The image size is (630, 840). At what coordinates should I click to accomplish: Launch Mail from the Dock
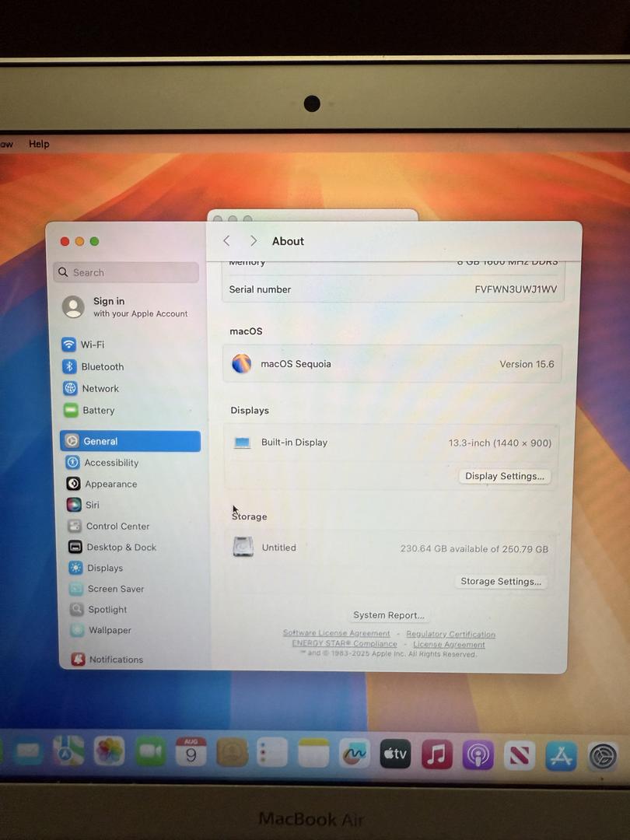(x=28, y=751)
